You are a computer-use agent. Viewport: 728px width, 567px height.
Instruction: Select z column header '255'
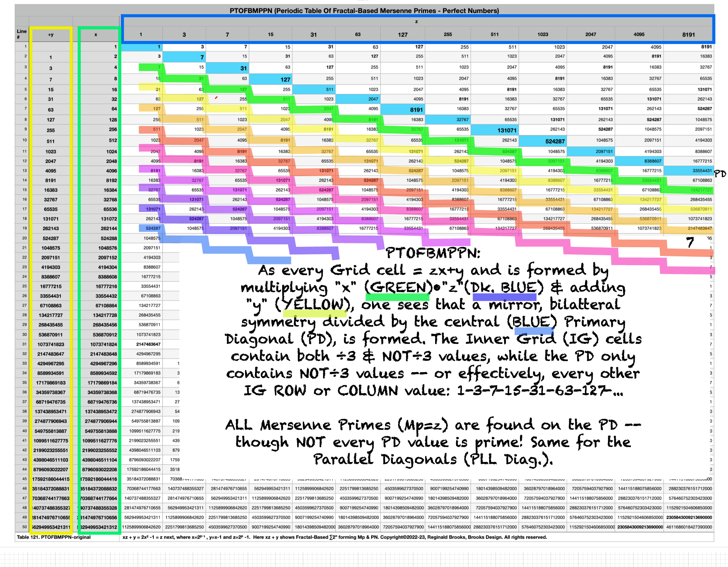point(448,34)
